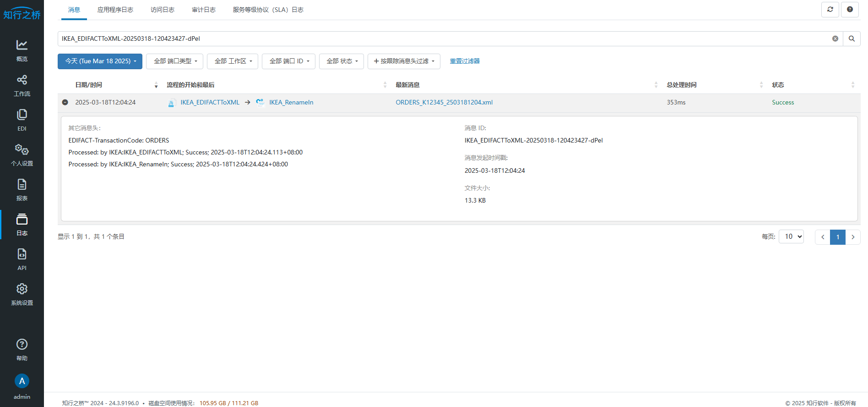Open the 全部 状态 dropdown
This screenshot has width=868, height=407.
click(342, 61)
